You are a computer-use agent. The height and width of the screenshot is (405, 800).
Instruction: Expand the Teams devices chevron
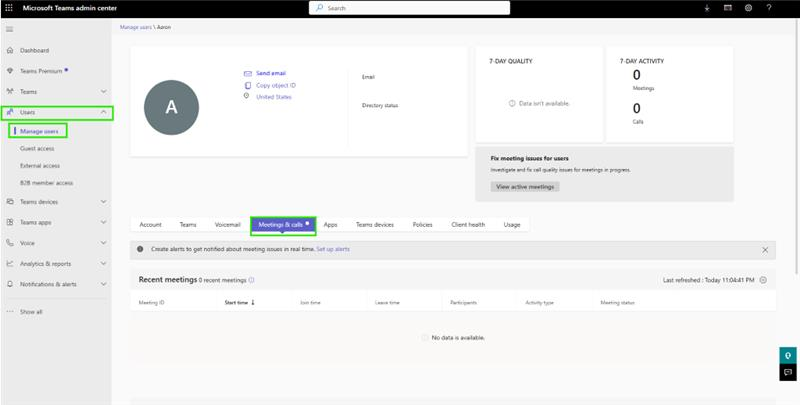pyautogui.click(x=104, y=202)
